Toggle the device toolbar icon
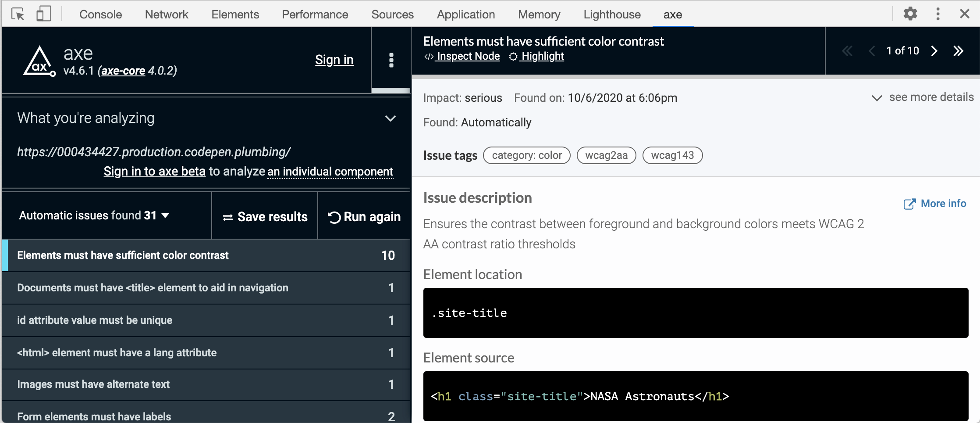This screenshot has height=423, width=980. click(x=43, y=14)
